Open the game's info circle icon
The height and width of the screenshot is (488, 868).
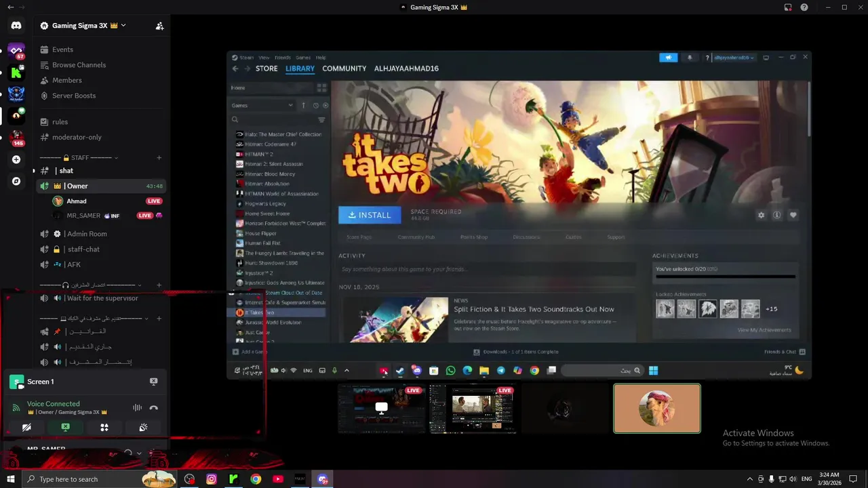pyautogui.click(x=776, y=215)
